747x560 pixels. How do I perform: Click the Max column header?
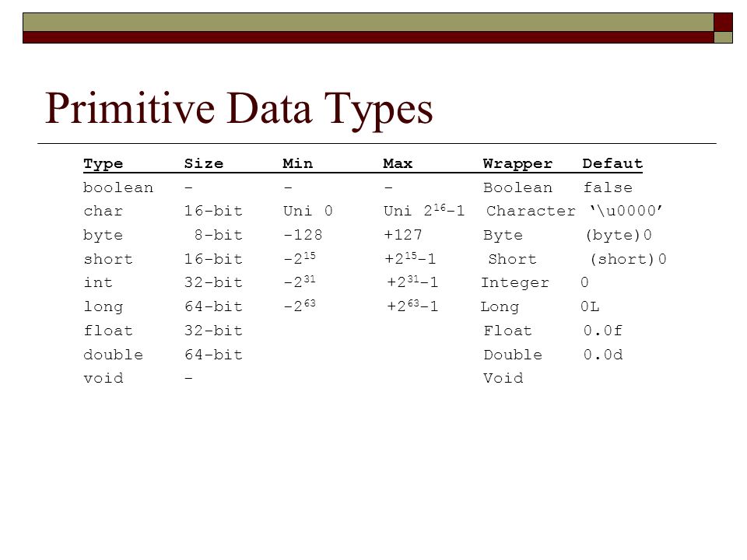[398, 163]
